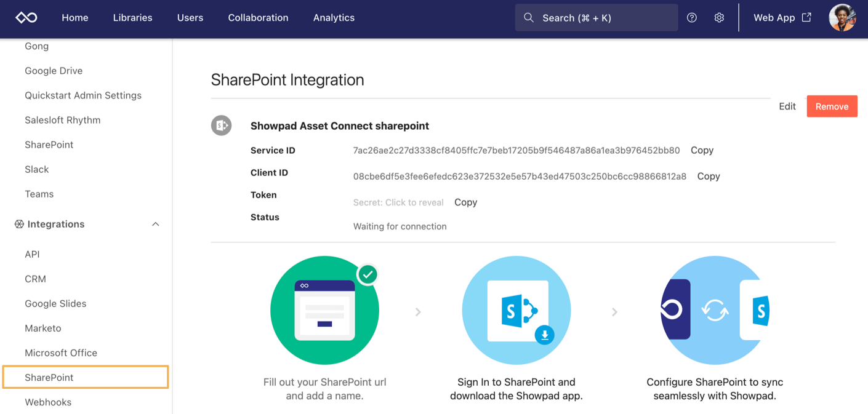Click the search magnifier icon
The height and width of the screenshot is (414, 868).
(x=529, y=17)
